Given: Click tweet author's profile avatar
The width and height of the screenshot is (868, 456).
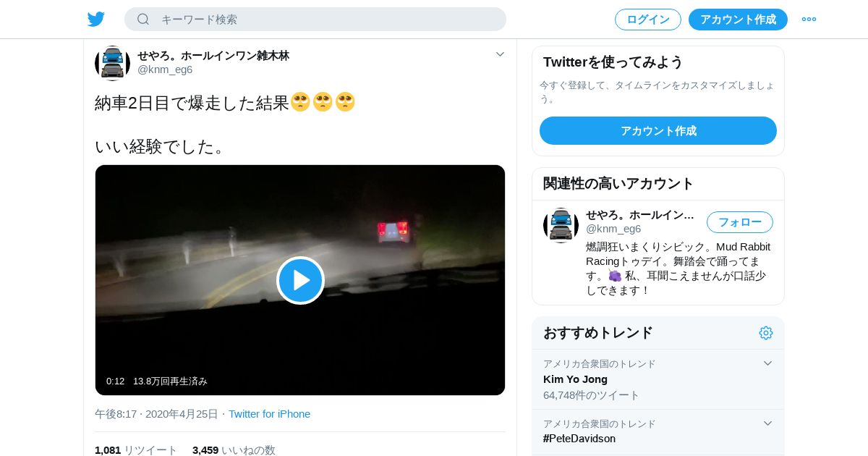Looking at the screenshot, I should (x=112, y=63).
